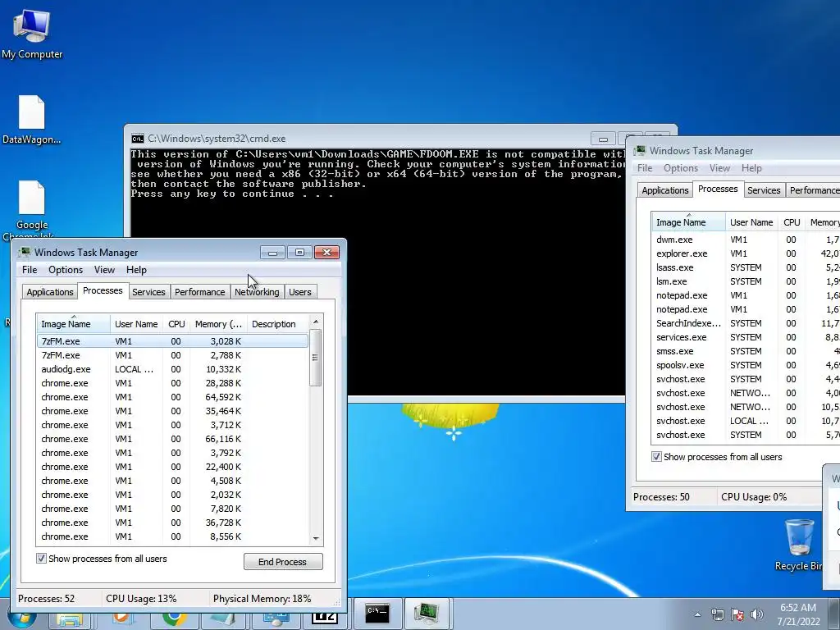840x630 pixels.
Task: Select dwm.exe row in right Task Manager
Action: click(x=746, y=239)
